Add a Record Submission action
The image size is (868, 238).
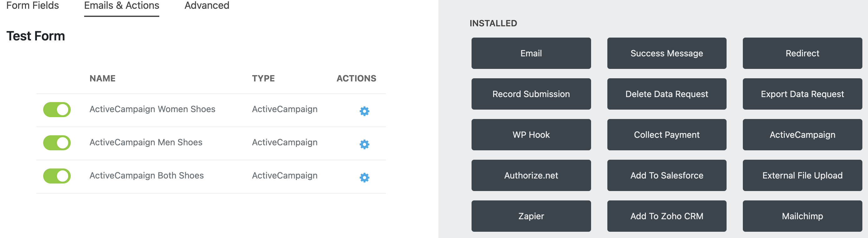531,94
